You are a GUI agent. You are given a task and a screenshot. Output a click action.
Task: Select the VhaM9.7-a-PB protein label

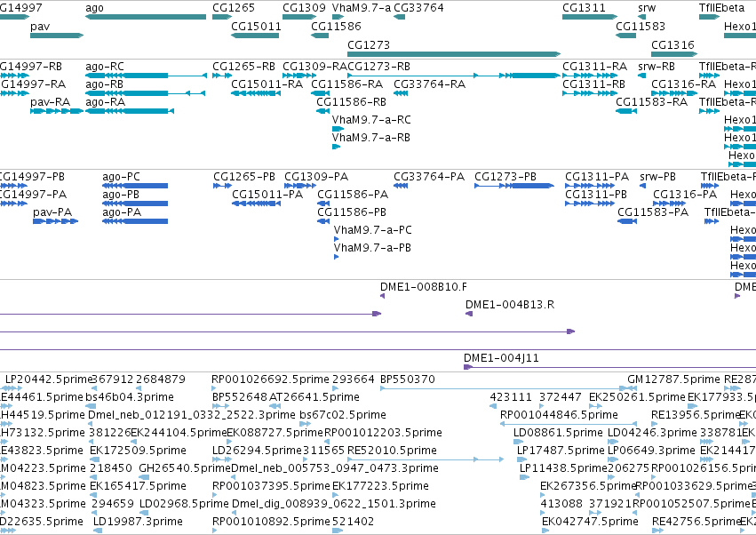[372, 248]
